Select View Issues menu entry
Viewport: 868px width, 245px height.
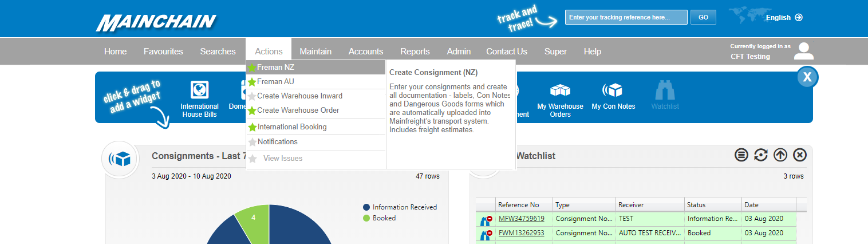(316, 159)
